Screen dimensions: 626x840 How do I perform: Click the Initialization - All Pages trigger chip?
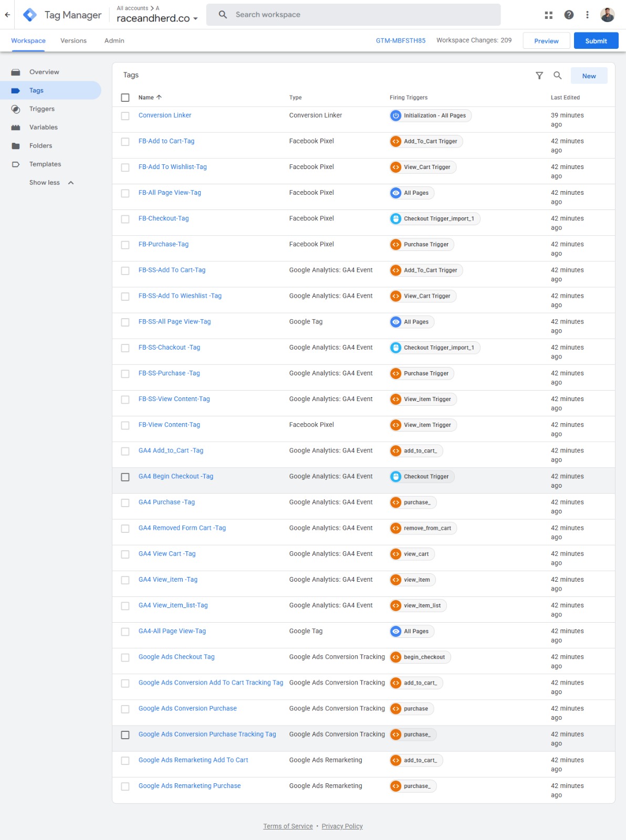pyautogui.click(x=431, y=115)
